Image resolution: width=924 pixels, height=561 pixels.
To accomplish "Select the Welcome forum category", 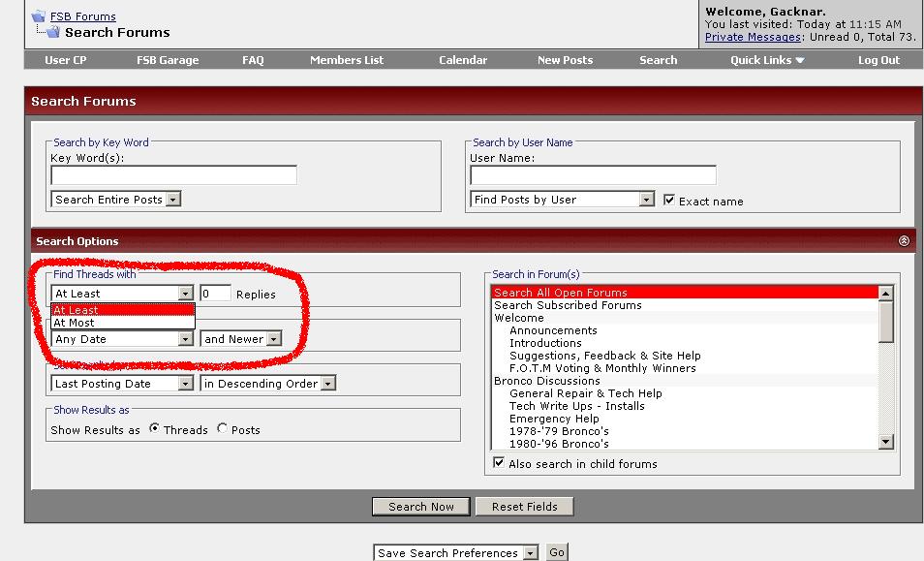I will click(685, 318).
